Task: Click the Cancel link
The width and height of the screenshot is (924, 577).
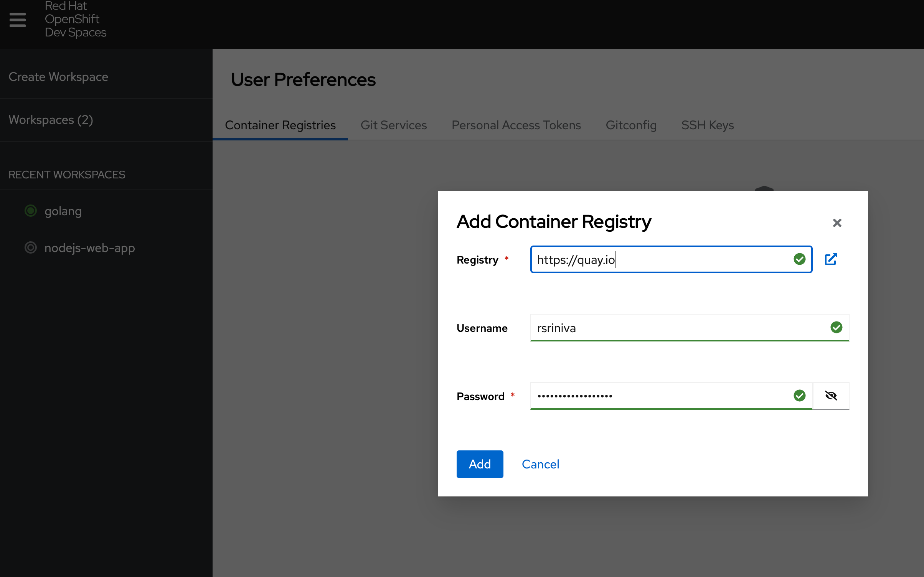Action: [x=540, y=464]
